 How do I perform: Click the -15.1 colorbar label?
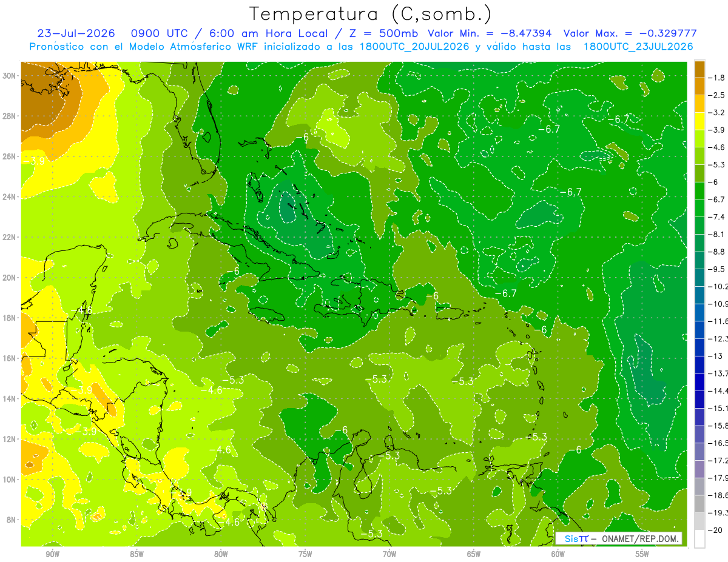(718, 408)
